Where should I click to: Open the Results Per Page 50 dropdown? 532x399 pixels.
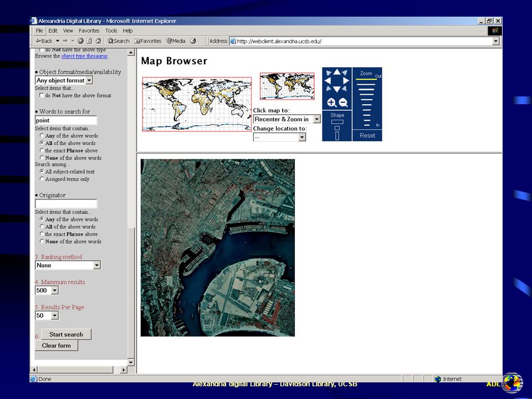(x=47, y=315)
